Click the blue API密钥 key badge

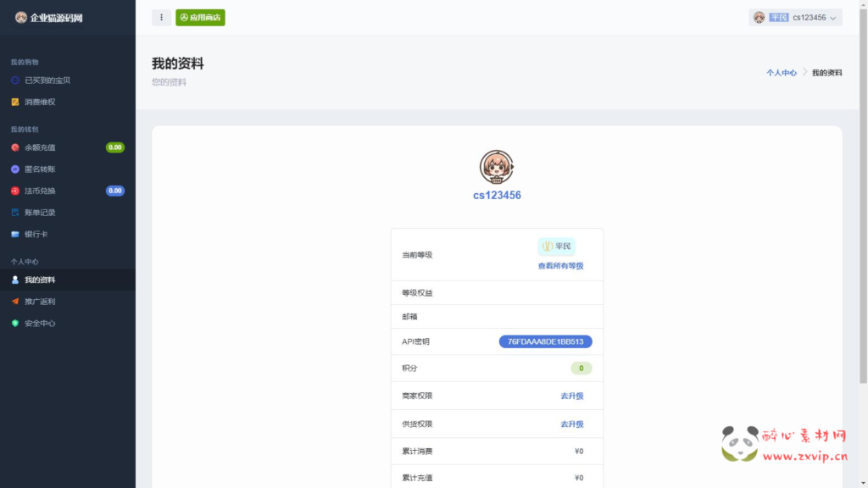point(545,341)
